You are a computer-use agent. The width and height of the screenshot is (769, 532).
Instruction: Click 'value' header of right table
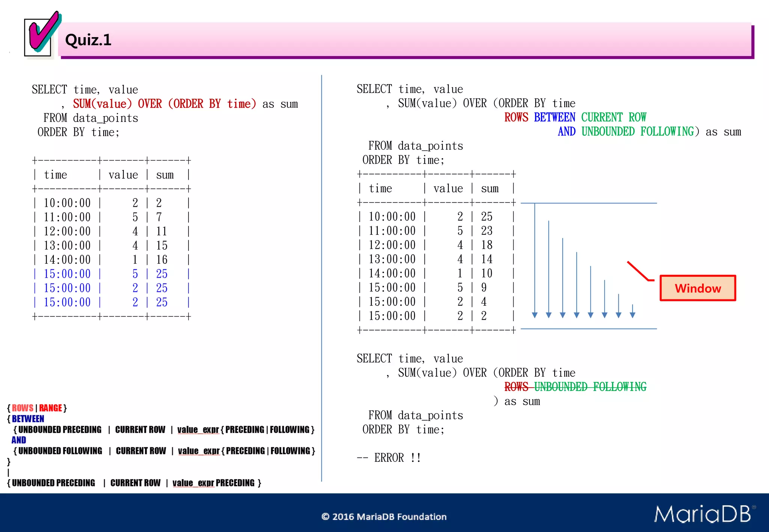tap(448, 189)
